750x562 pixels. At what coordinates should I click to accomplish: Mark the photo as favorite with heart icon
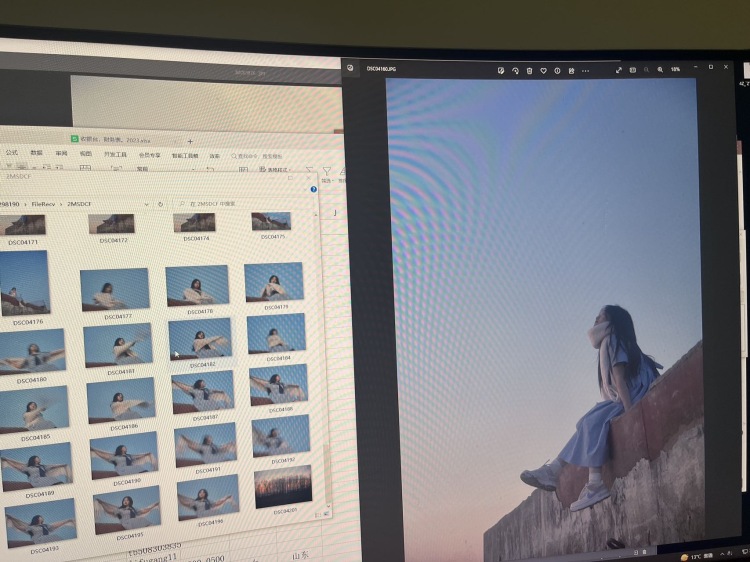543,71
